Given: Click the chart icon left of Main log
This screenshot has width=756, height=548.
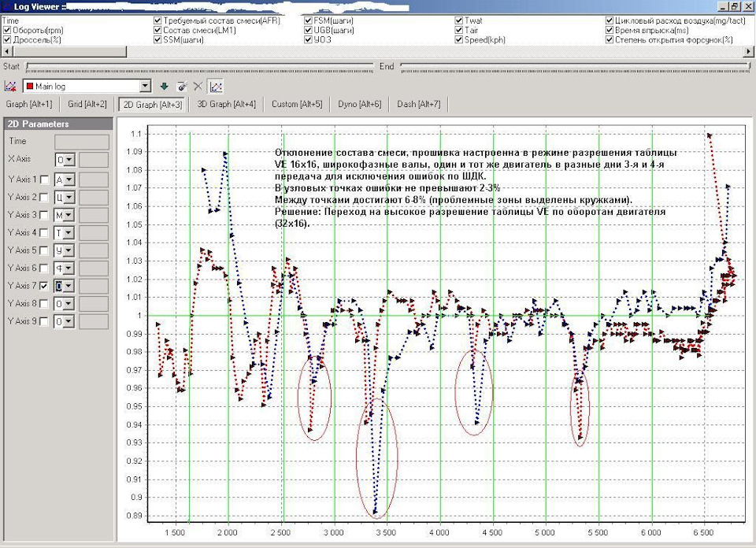Looking at the screenshot, I should tap(10, 86).
